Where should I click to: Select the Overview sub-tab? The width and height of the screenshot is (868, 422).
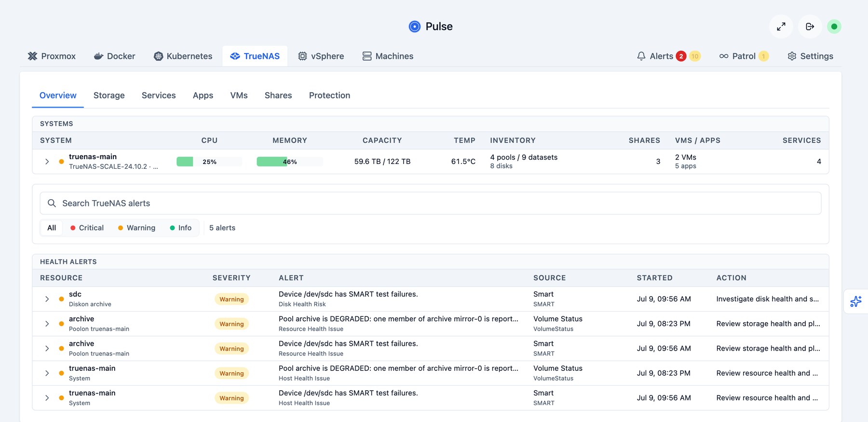tap(58, 95)
